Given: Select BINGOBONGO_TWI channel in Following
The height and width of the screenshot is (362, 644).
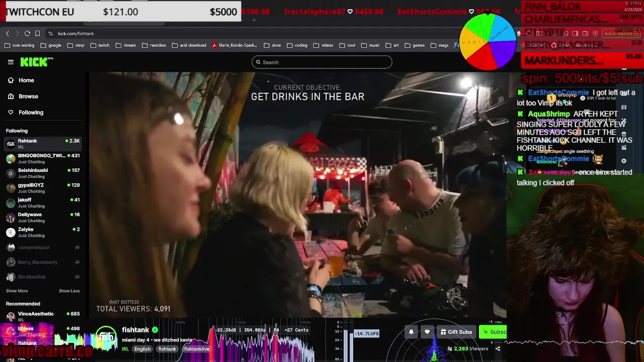Looking at the screenshot, I should pyautogui.click(x=43, y=158).
